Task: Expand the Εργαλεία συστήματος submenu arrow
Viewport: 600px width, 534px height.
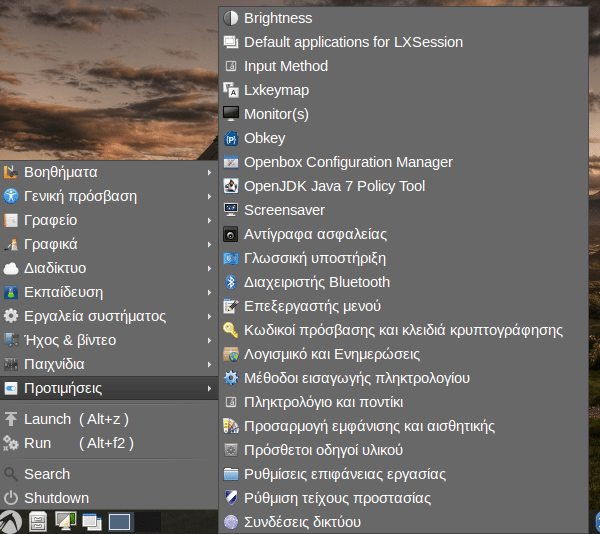Action: tap(209, 317)
